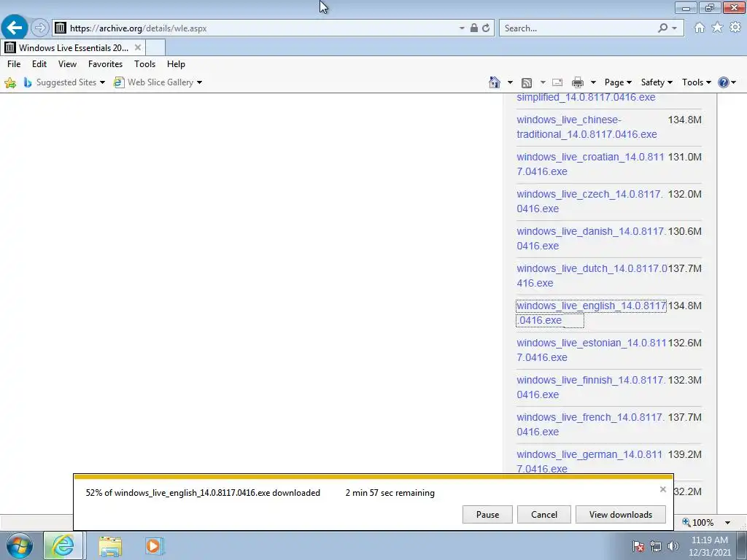Download windows_live_danish exe link
Image resolution: width=747 pixels, height=560 pixels.
[x=591, y=238]
